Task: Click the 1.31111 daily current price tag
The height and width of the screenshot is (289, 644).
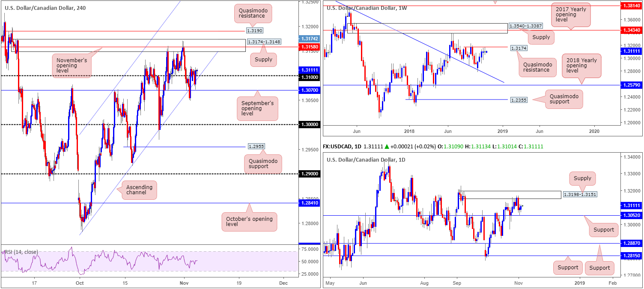Action: [x=632, y=205]
